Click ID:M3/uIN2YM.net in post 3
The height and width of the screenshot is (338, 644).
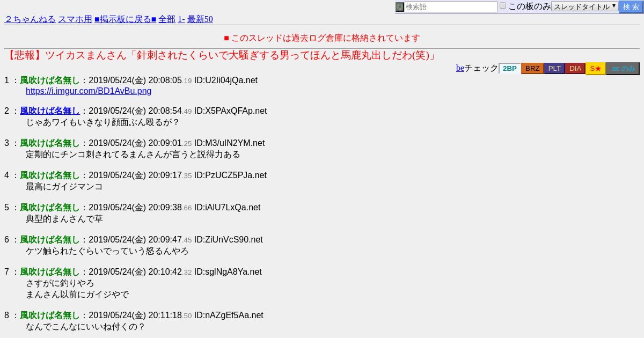pos(229,143)
